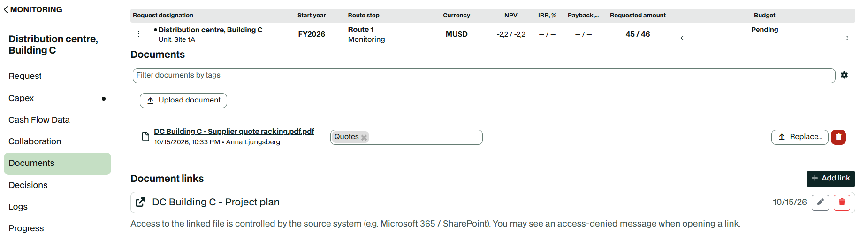Open the three-dot row menu
This screenshot has width=868, height=243.
(138, 34)
